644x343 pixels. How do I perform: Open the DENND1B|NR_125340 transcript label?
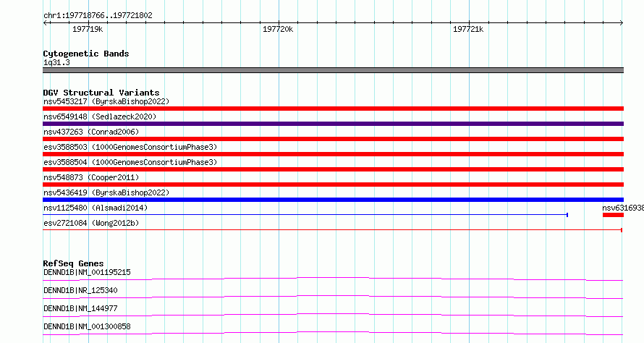click(x=80, y=290)
